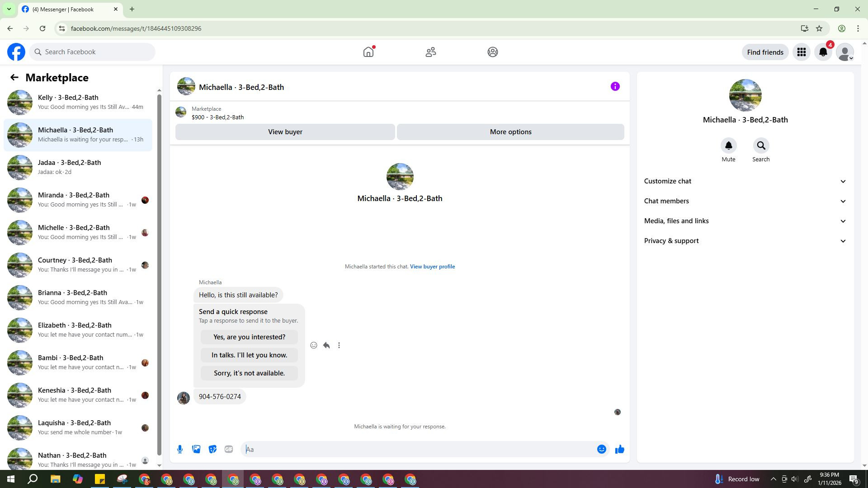Open a new browser tab

132,9
